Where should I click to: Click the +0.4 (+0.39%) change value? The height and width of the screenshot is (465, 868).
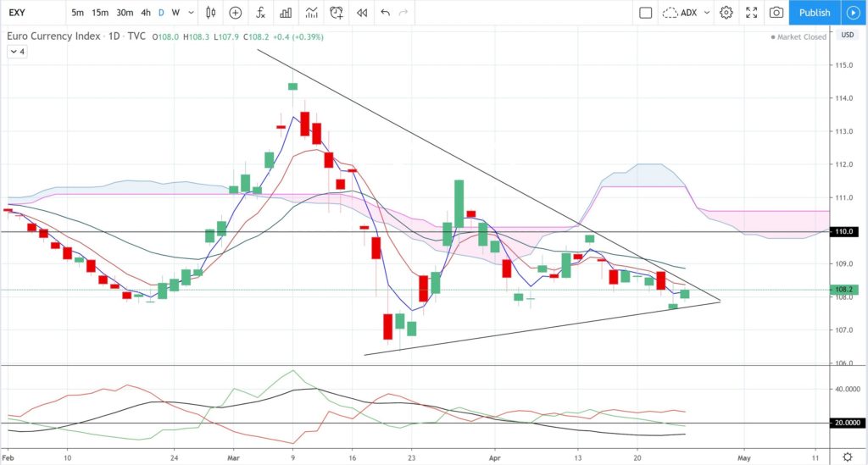298,37
